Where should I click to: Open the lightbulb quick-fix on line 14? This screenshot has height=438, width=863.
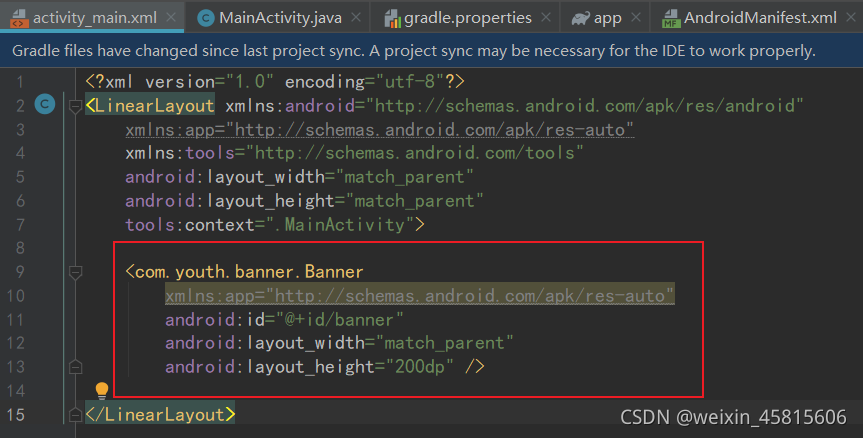coord(102,390)
